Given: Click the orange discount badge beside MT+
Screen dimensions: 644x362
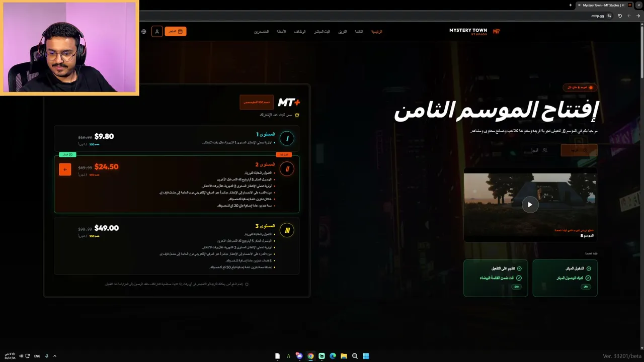Looking at the screenshot, I should point(257,102).
